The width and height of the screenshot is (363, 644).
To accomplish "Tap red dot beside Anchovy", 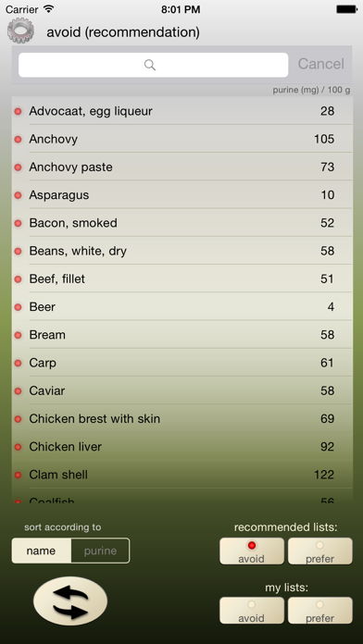I will (x=19, y=139).
